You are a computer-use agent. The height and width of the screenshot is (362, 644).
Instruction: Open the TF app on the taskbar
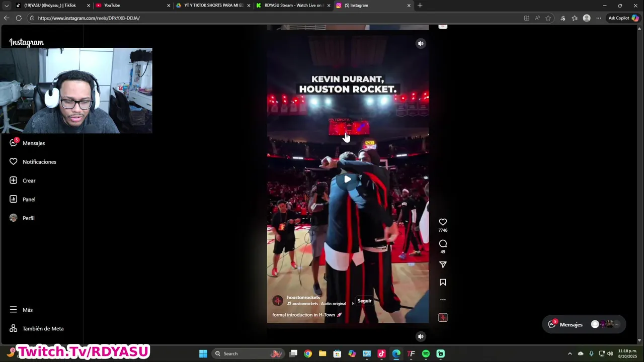(x=411, y=353)
